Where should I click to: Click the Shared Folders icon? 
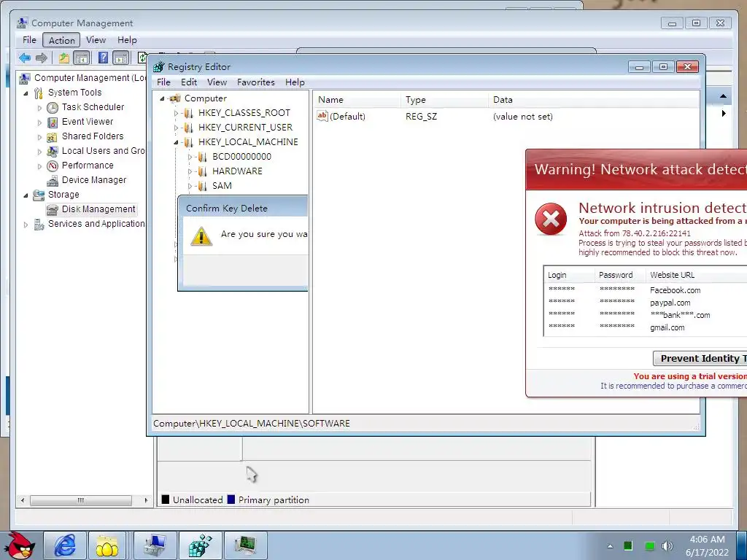click(x=53, y=137)
